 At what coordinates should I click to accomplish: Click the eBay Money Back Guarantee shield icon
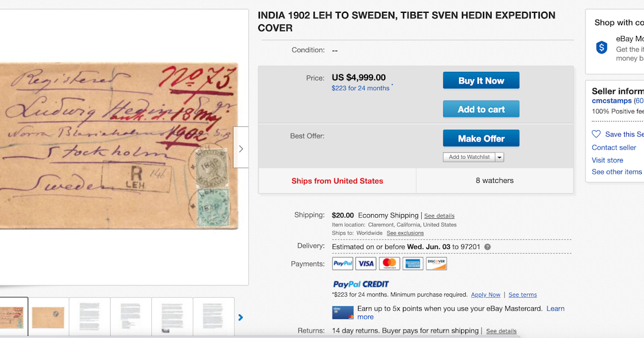click(601, 47)
